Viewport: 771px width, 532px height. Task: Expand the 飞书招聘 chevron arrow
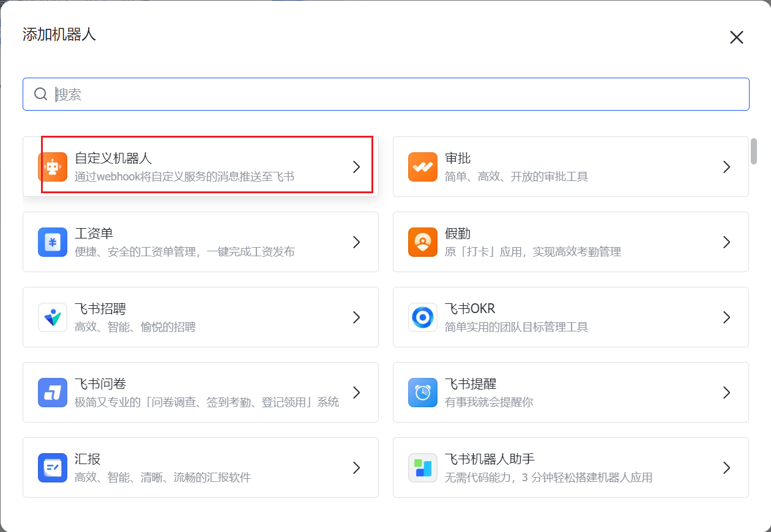(x=357, y=317)
